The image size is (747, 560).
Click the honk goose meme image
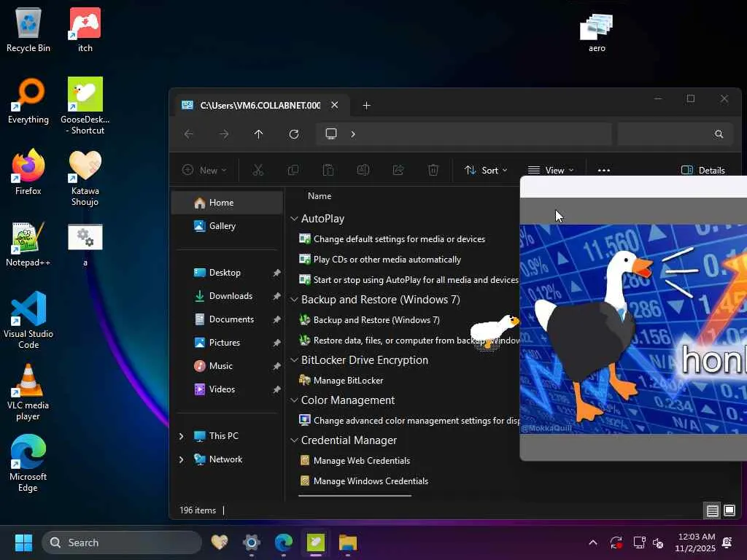(x=633, y=329)
